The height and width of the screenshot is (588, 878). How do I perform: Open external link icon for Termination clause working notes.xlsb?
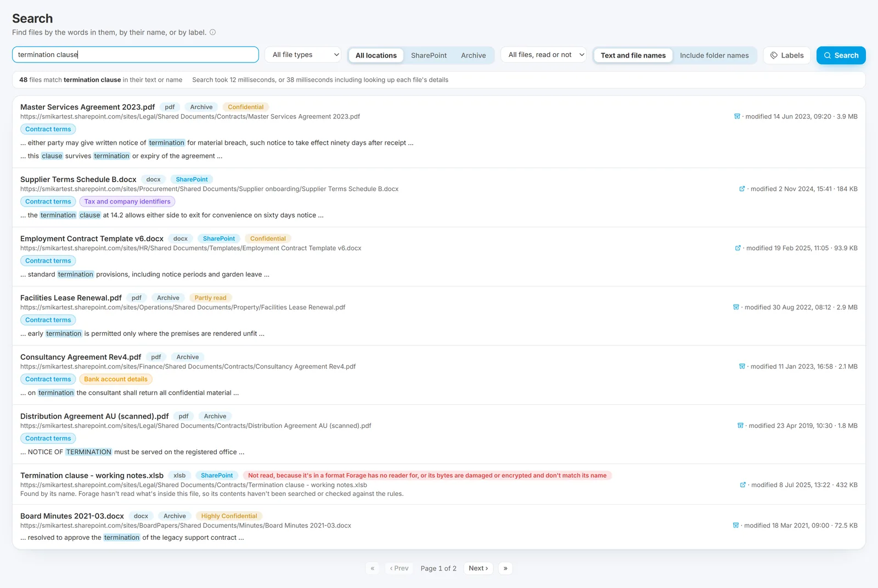(x=743, y=485)
